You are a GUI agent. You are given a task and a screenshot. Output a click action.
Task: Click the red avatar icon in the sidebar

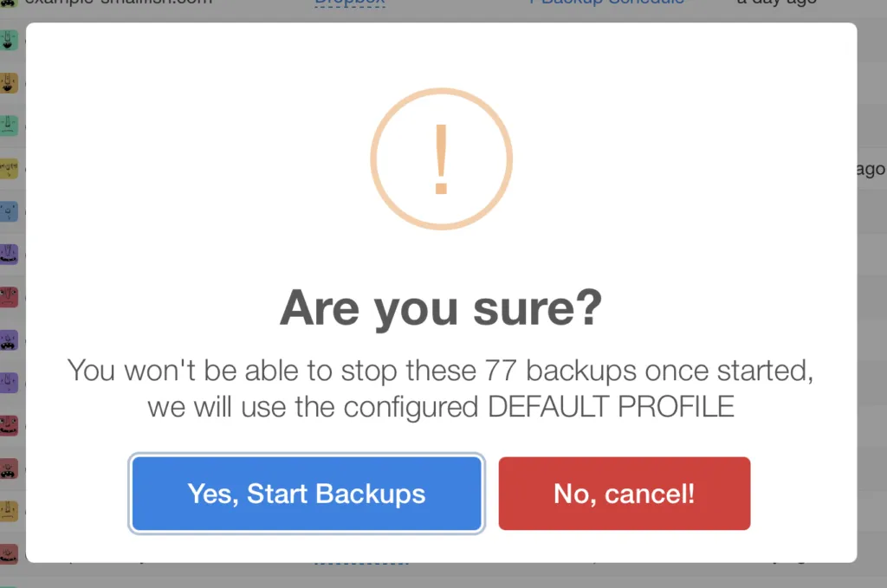[x=8, y=297]
